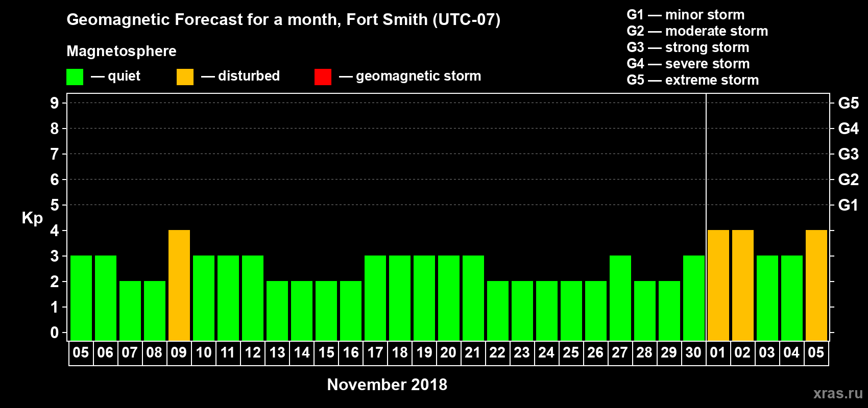Click the G1 label on right axis
Screen dimensions: 868x408
tap(848, 205)
